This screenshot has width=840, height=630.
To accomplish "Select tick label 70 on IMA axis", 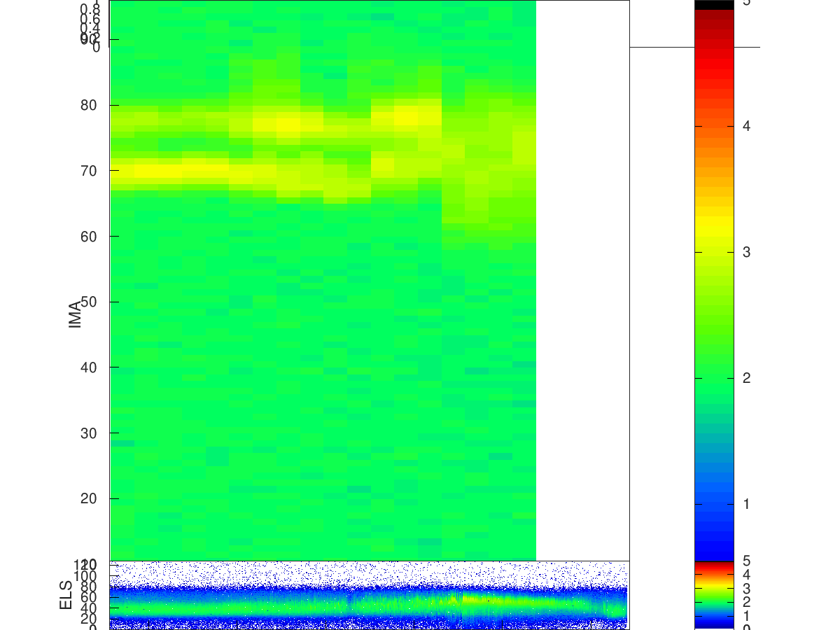I will click(x=89, y=171).
